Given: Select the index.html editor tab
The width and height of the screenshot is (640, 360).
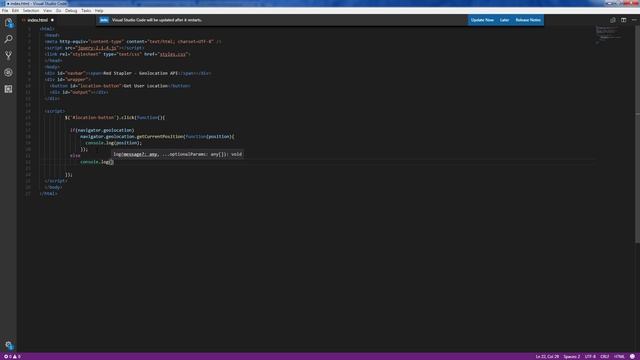Looking at the screenshot, I should click(x=38, y=20).
